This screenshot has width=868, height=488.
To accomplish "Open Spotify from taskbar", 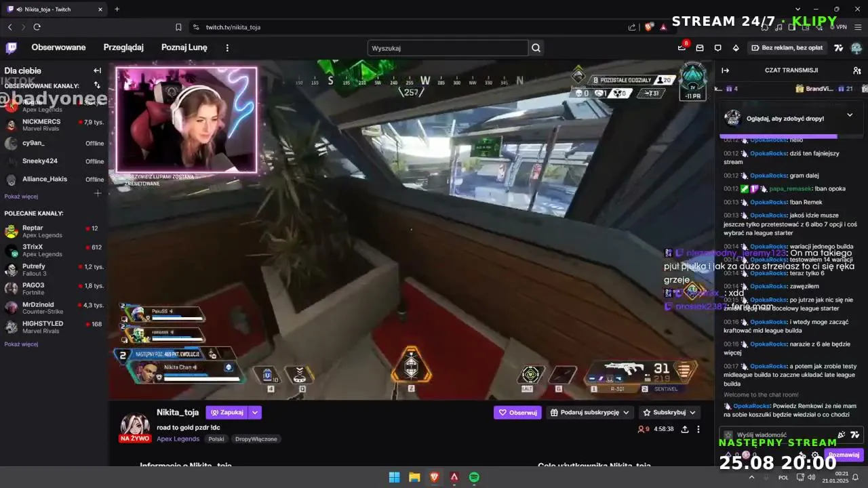I will (x=474, y=477).
